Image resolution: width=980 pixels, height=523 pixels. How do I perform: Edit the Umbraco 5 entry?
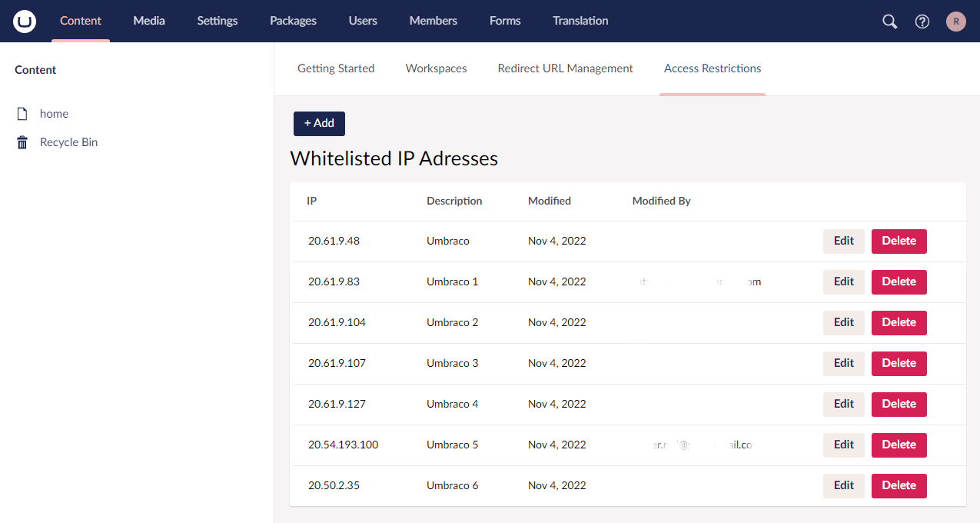844,445
